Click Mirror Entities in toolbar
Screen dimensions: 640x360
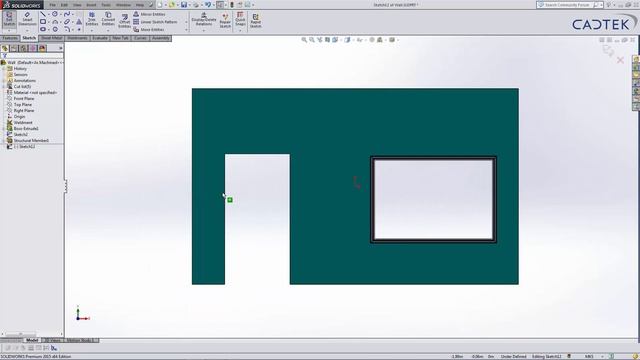click(149, 14)
